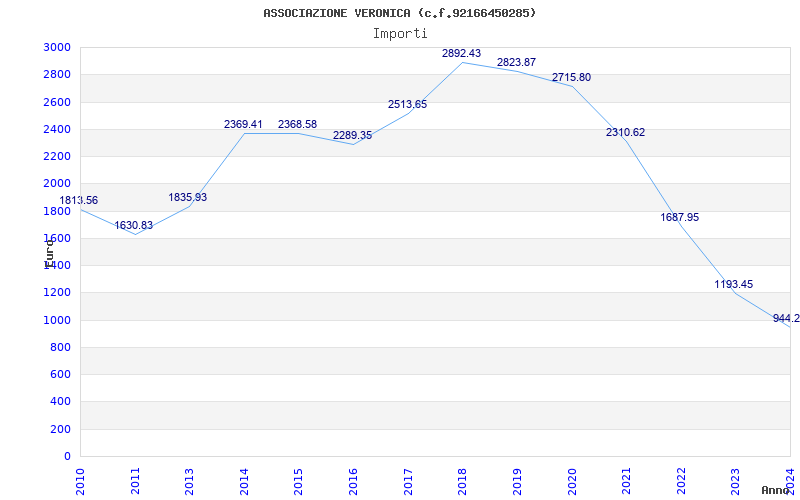This screenshot has height=500, width=800.
Task: Click x-axis year 2016
Action: click(x=354, y=482)
